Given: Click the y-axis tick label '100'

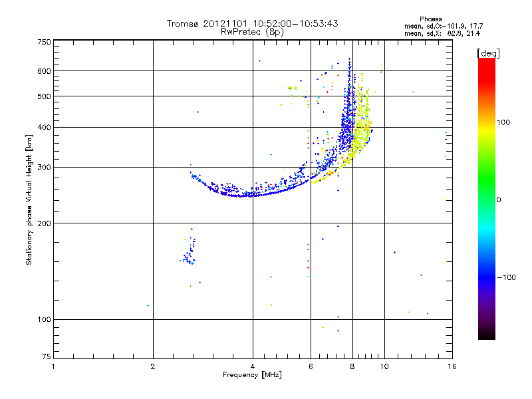Looking at the screenshot, I should coord(44,319).
